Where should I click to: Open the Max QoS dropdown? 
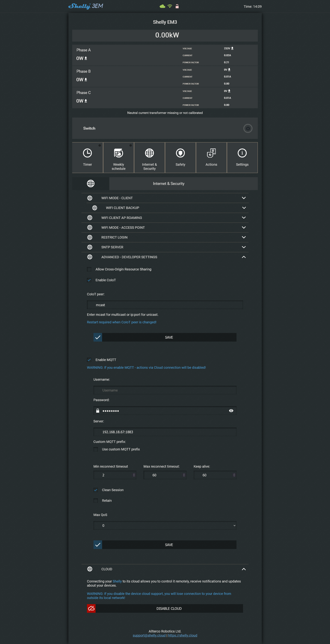(x=165, y=525)
